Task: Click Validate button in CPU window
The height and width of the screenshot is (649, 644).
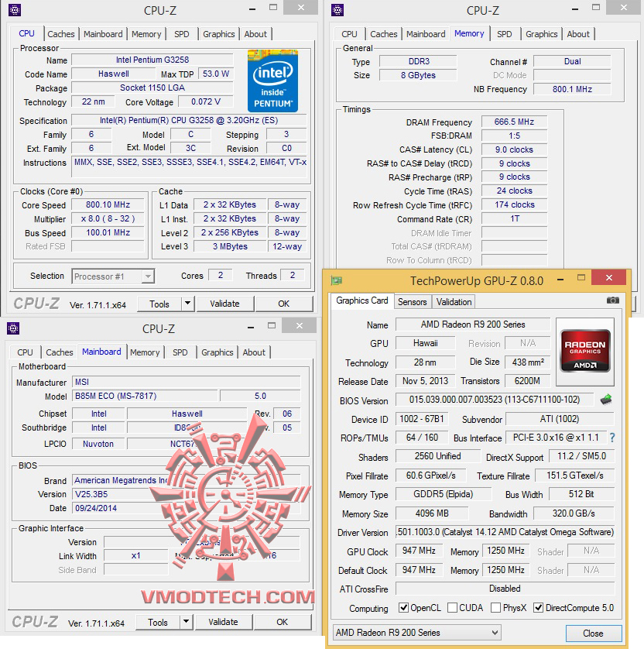Action: pyautogui.click(x=224, y=304)
